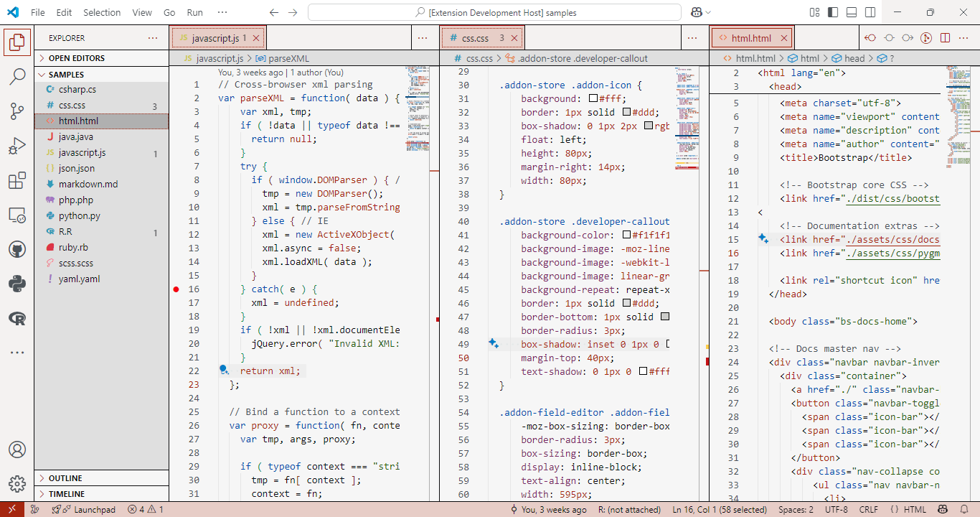Click the errors and warnings status item
Viewport: 980px width, 517px height.
[146, 509]
